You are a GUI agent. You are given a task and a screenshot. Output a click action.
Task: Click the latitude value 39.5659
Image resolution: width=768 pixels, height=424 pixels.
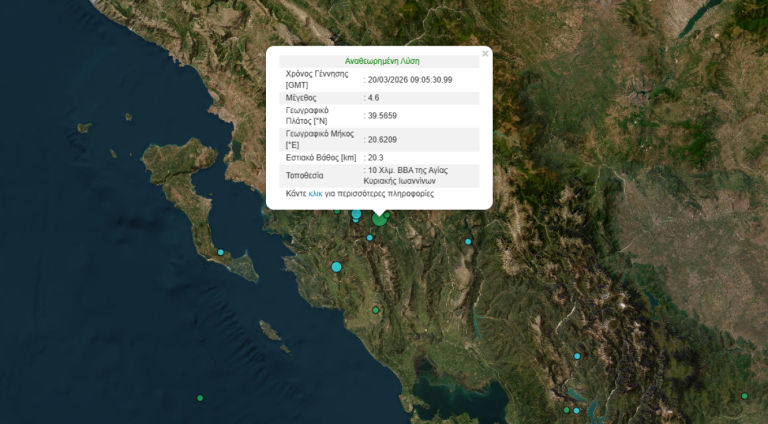pyautogui.click(x=382, y=116)
